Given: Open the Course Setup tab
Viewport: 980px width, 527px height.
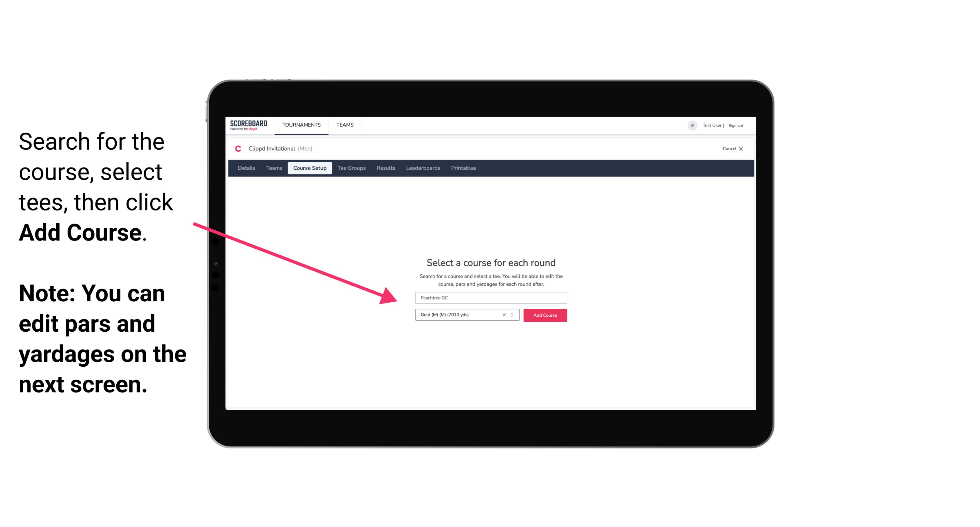Looking at the screenshot, I should pos(310,168).
